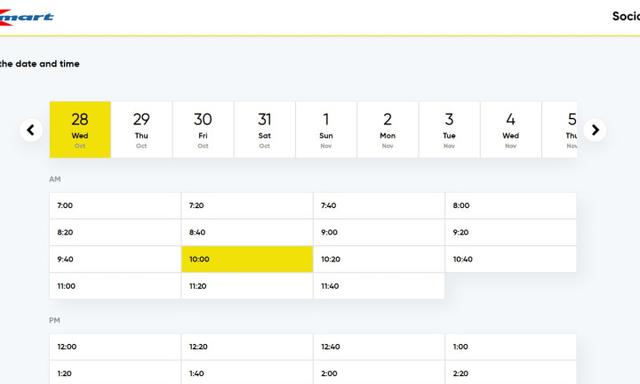Select Wednesday 28 Oct date tab
640x384 pixels.
80,130
